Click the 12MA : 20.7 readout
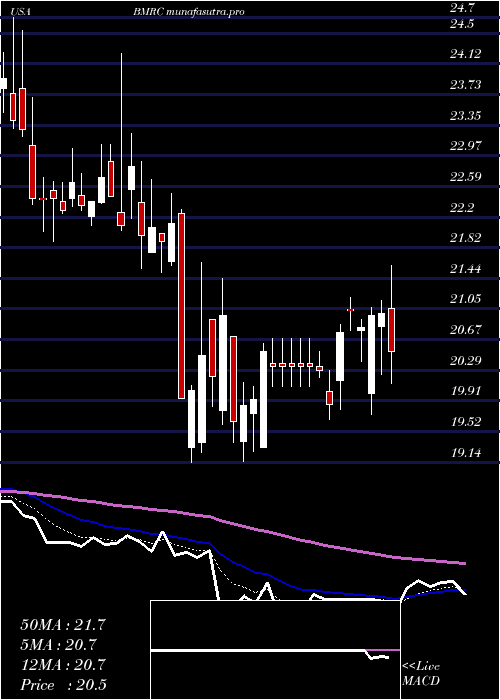 coord(63,665)
